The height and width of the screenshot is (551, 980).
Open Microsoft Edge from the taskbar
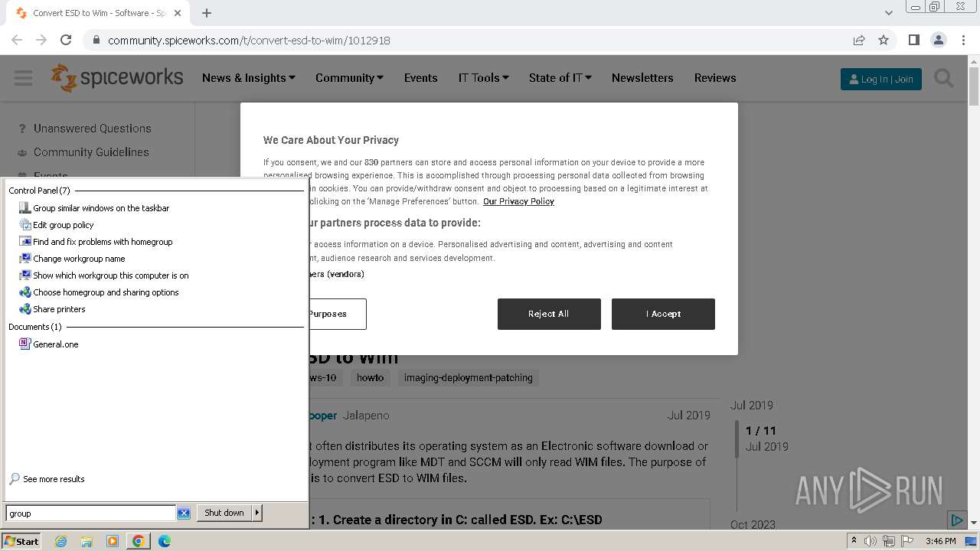(165, 541)
